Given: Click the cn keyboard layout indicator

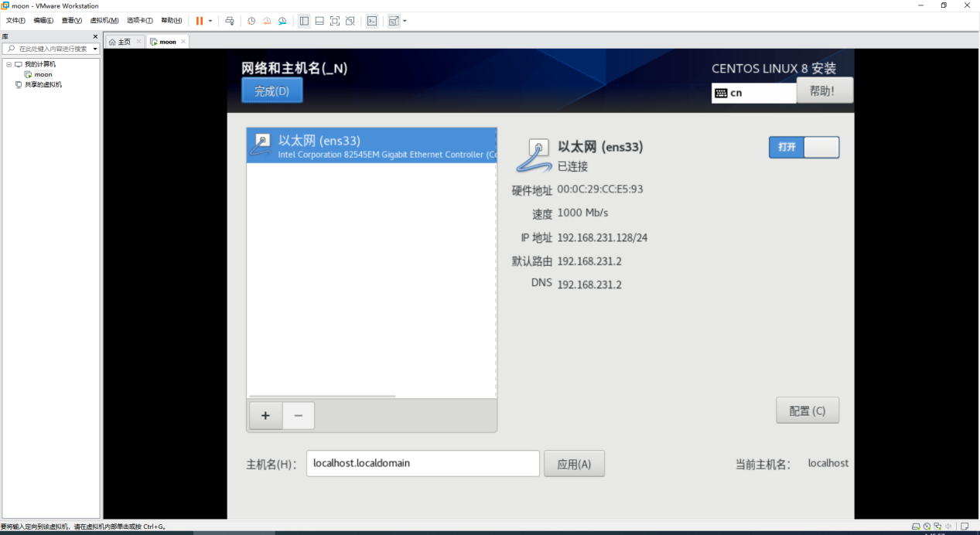Looking at the screenshot, I should click(x=754, y=93).
